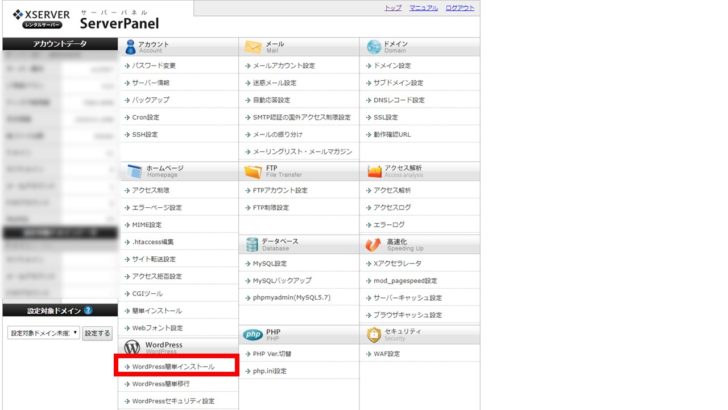The width and height of the screenshot is (728, 410).
Task: Open メーリングリスト・メールマガジン
Action: 302,152
